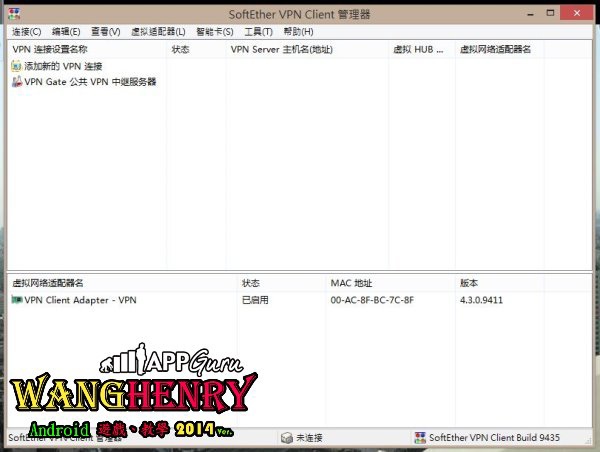Click the upper 状态 column header

[x=196, y=49]
